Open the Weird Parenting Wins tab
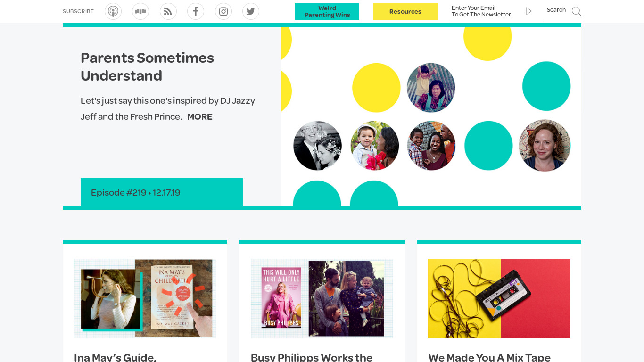The image size is (644, 362). [x=327, y=11]
